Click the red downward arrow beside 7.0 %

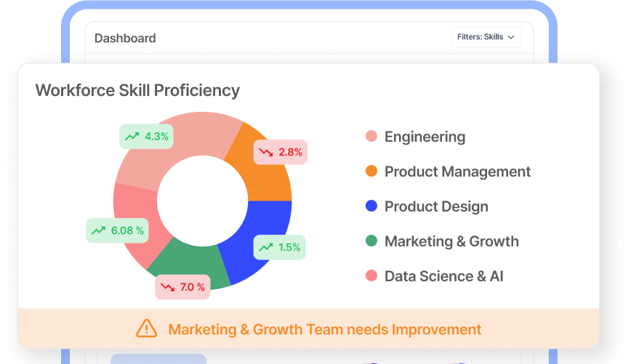point(167,287)
